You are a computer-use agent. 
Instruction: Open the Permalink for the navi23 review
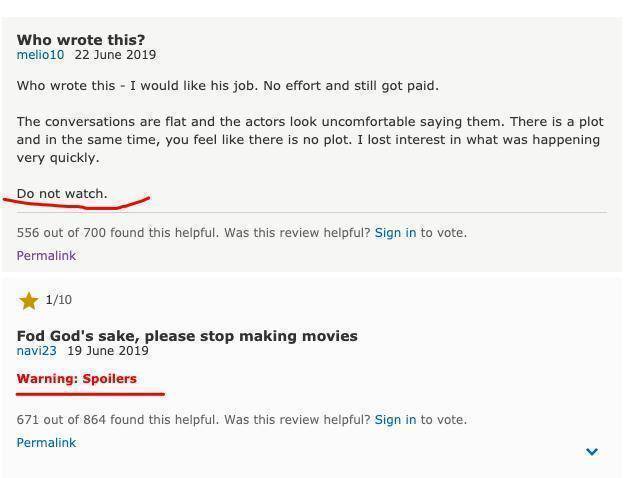click(46, 443)
